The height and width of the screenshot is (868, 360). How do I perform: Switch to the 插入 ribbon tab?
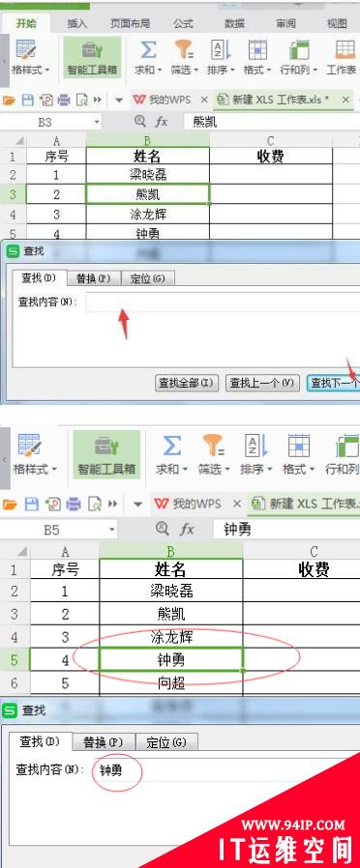[x=77, y=24]
